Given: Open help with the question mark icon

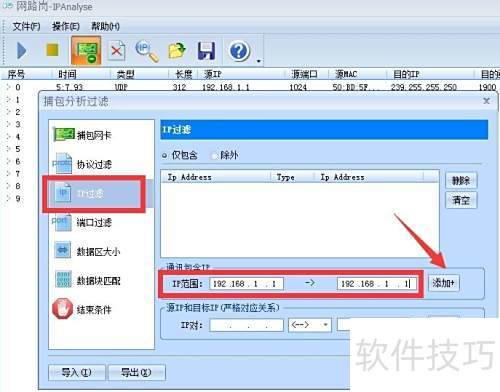Looking at the screenshot, I should click(x=239, y=51).
